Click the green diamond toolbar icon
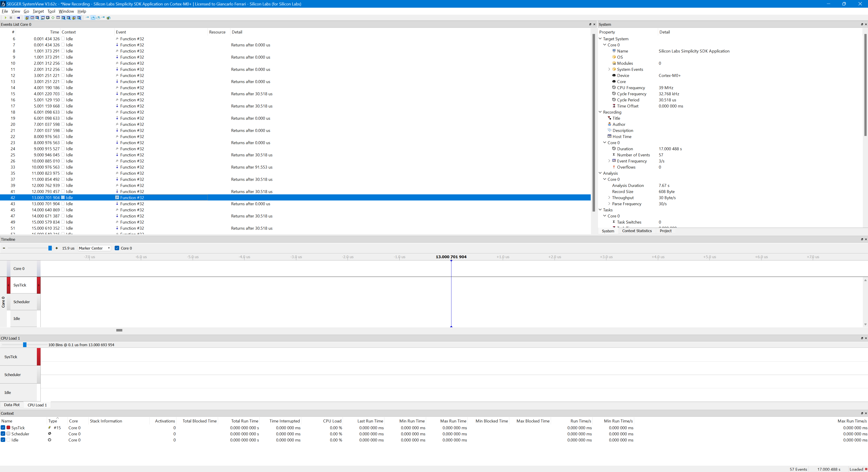The width and height of the screenshot is (868, 472). [x=53, y=18]
